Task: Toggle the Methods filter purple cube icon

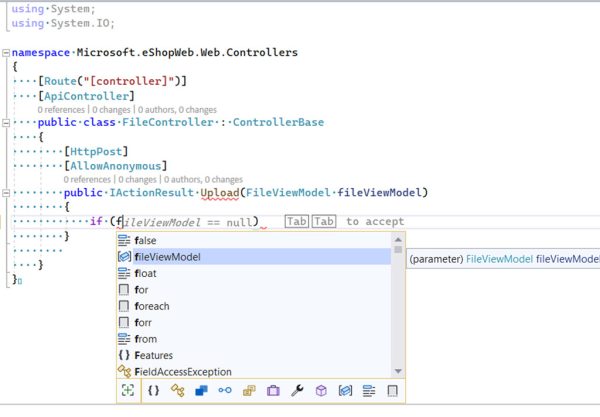Action: (x=321, y=391)
